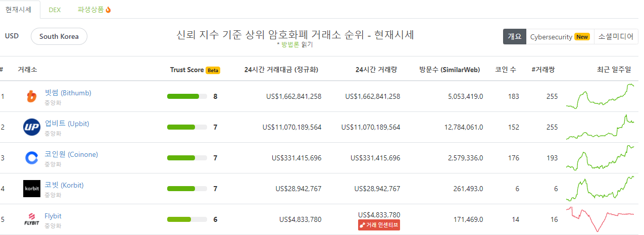This screenshot has height=235, width=644.
Task: Click Coinone's visits value 2,579,336.0
Action: click(x=465, y=158)
